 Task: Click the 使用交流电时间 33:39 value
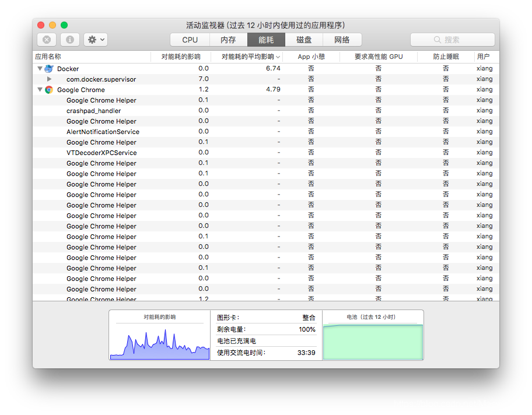pyautogui.click(x=306, y=353)
